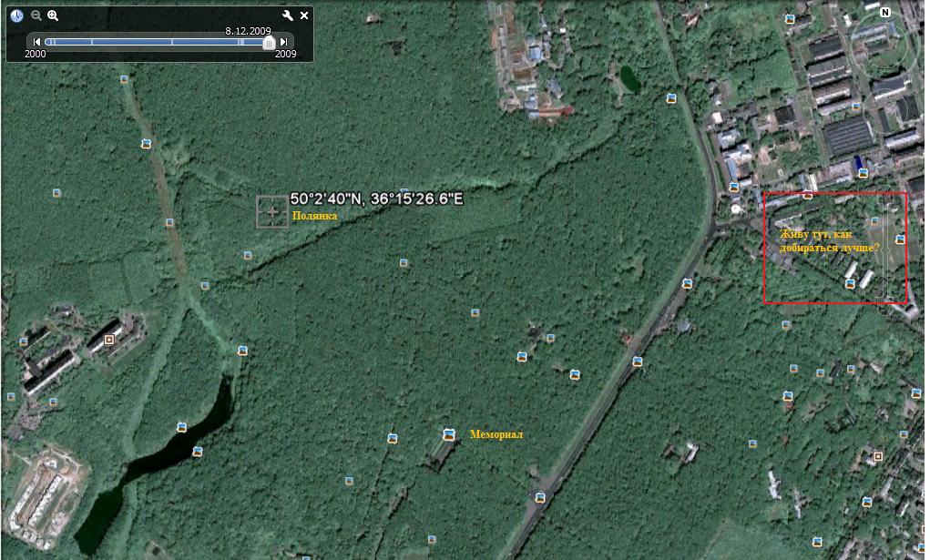The width and height of the screenshot is (930, 560).
Task: Click the Полянка label
Action: tap(314, 217)
